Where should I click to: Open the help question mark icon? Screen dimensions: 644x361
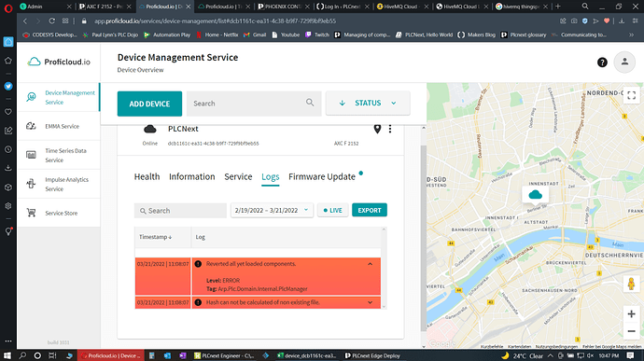(602, 62)
